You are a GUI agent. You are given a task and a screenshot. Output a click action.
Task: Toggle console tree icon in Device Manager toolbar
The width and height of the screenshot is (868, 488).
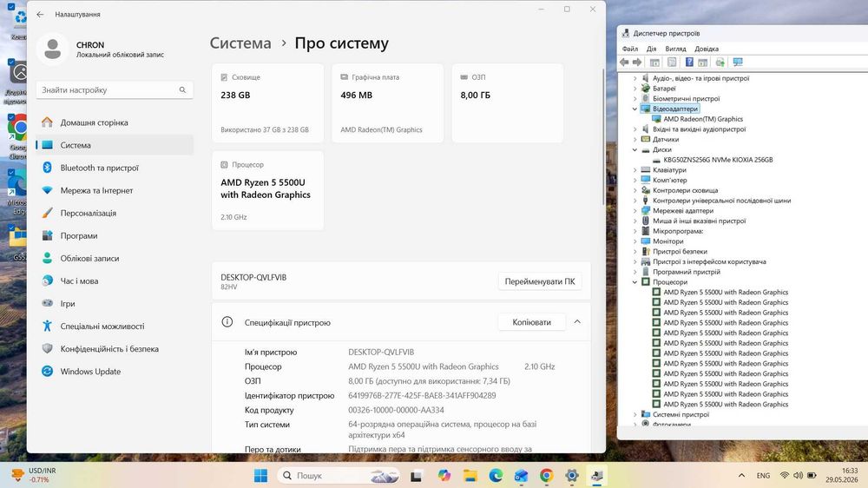coord(654,62)
